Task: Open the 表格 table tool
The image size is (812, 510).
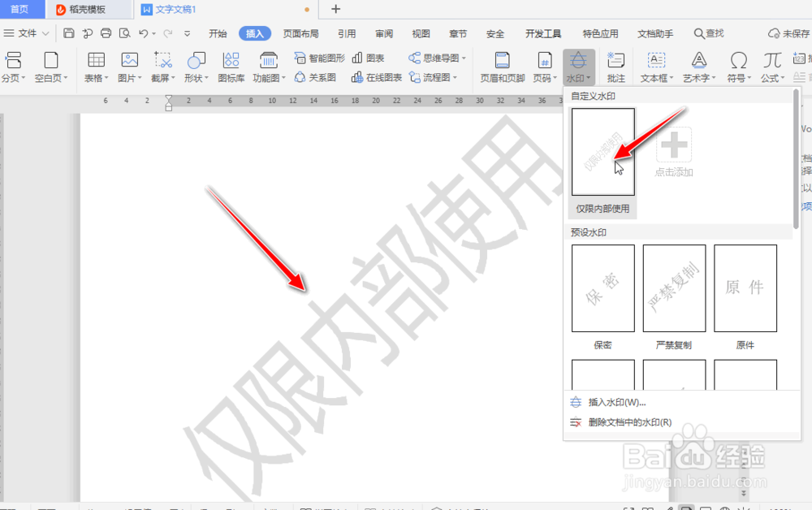Action: (x=97, y=67)
